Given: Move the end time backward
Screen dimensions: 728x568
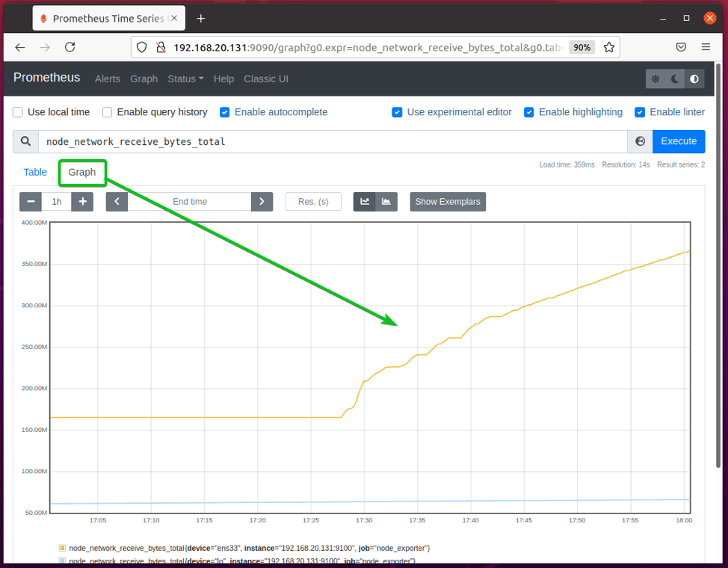Looking at the screenshot, I should pos(117,202).
